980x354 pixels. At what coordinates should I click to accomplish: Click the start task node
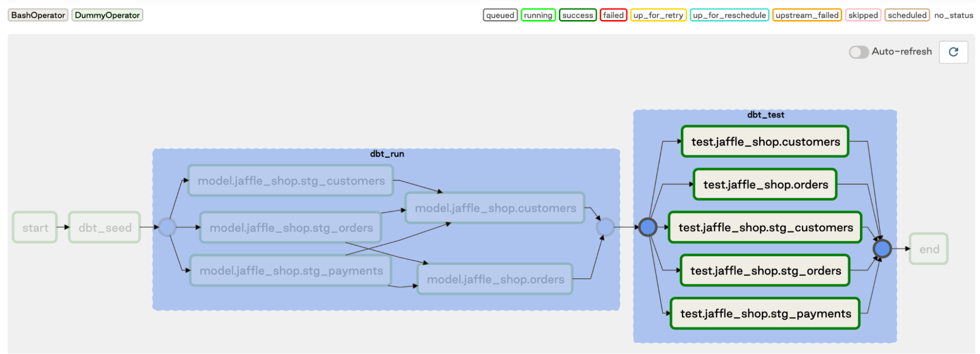(35, 227)
